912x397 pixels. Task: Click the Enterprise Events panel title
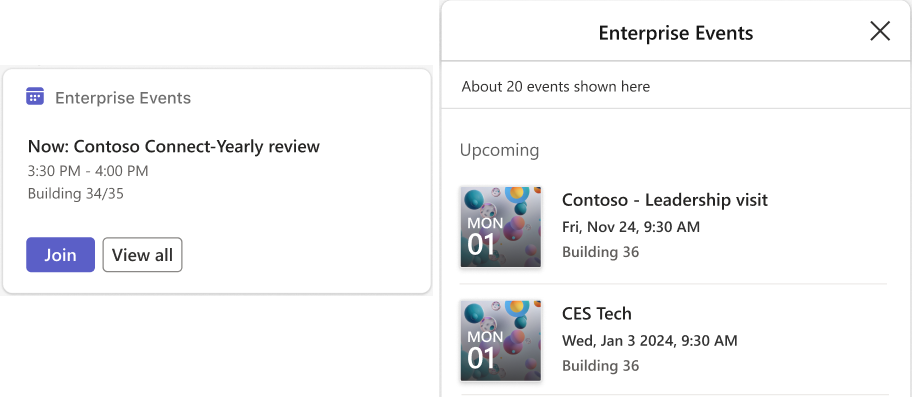point(676,33)
